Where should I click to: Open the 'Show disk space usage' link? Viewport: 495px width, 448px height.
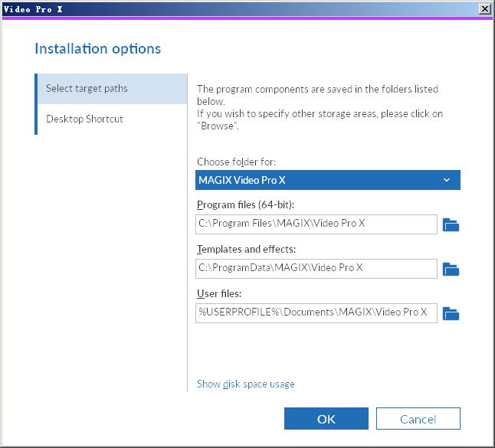[246, 384]
